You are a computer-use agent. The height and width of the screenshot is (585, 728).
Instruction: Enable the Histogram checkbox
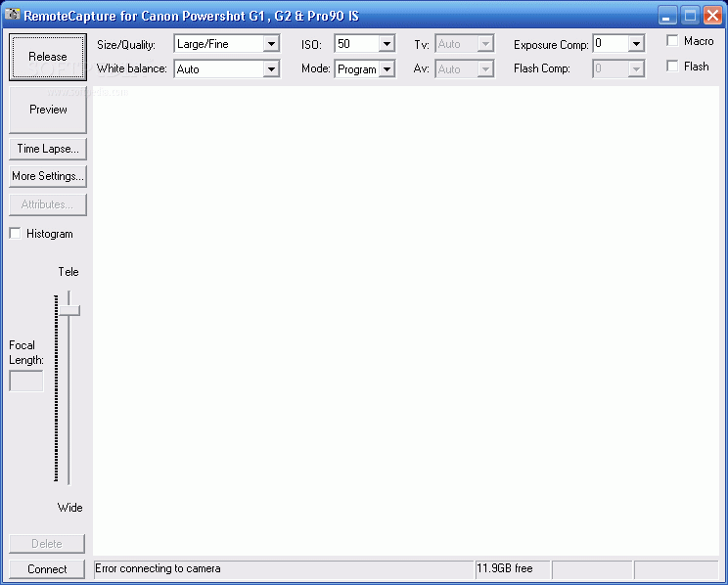pyautogui.click(x=16, y=234)
